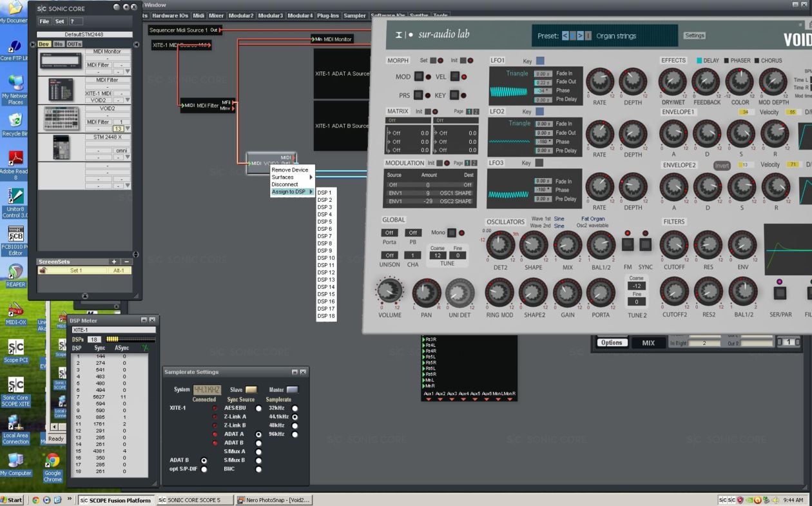Image resolution: width=812 pixels, height=506 pixels.
Task: Toggle the LFO3 Key button
Action: pos(541,163)
